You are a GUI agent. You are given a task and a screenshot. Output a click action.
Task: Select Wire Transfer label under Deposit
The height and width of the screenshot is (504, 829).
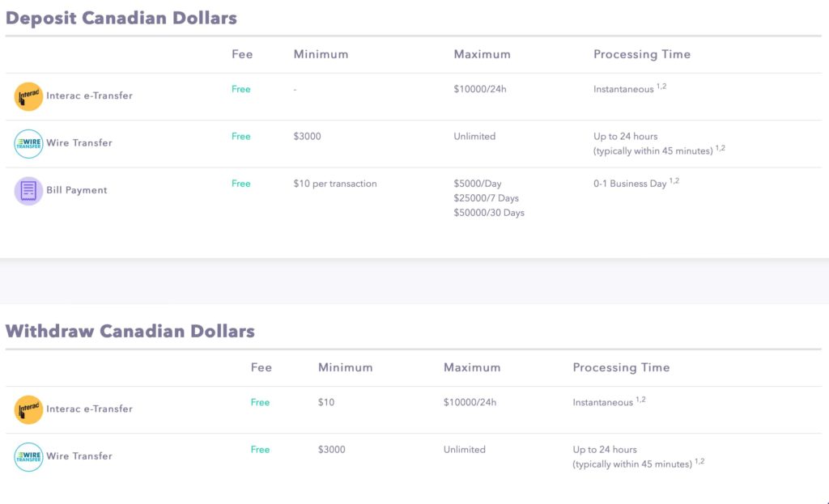tap(79, 142)
